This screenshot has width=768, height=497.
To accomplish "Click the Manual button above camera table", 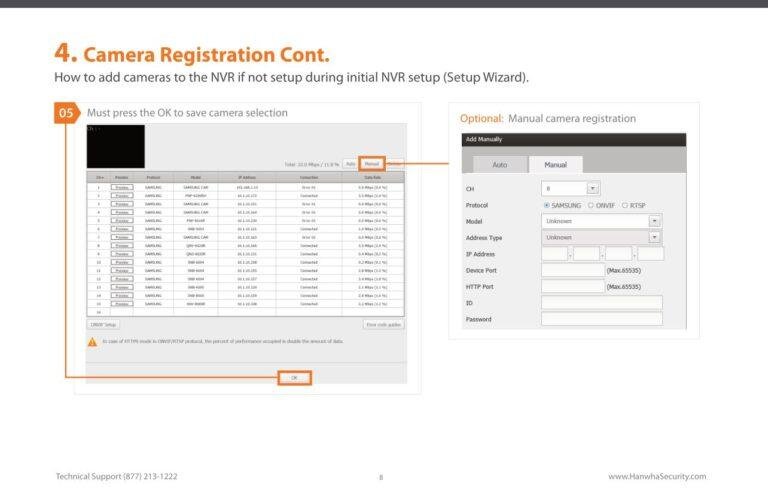I will pos(372,164).
